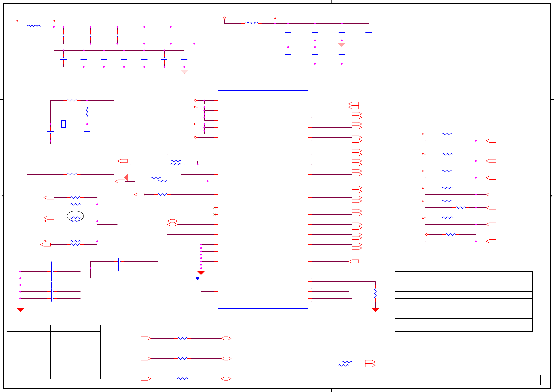Select the upper no-connect X marker
This screenshot has width=554, height=392.
tap(214, 208)
